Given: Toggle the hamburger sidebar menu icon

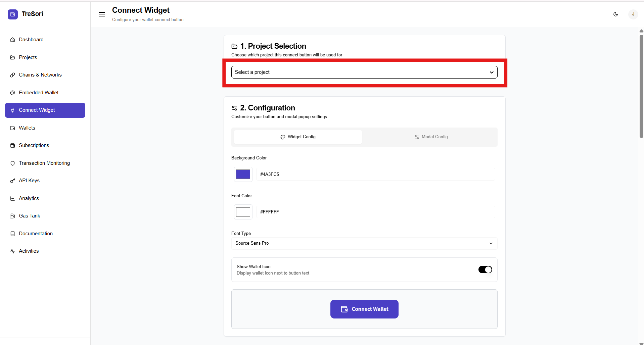Looking at the screenshot, I should tap(102, 14).
